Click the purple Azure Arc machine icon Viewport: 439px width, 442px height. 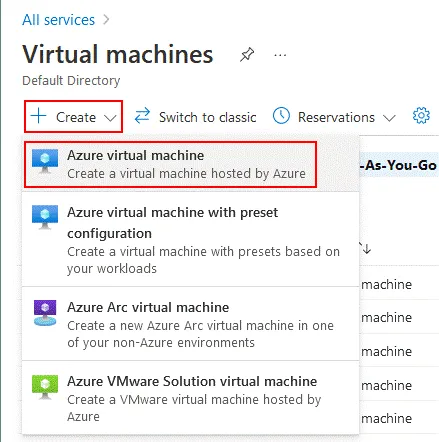point(45,313)
